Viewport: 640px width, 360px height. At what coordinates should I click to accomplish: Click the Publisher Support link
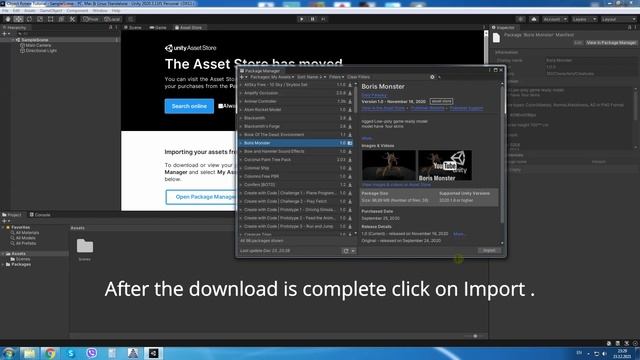466,108
